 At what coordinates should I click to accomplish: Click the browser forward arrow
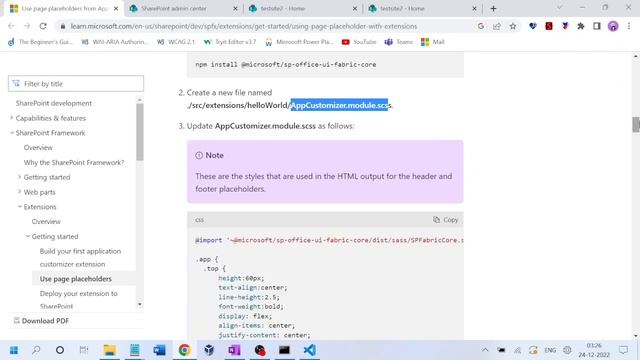point(27,26)
